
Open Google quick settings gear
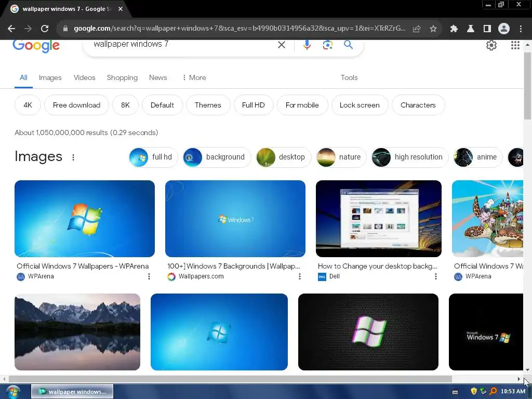[x=491, y=45]
